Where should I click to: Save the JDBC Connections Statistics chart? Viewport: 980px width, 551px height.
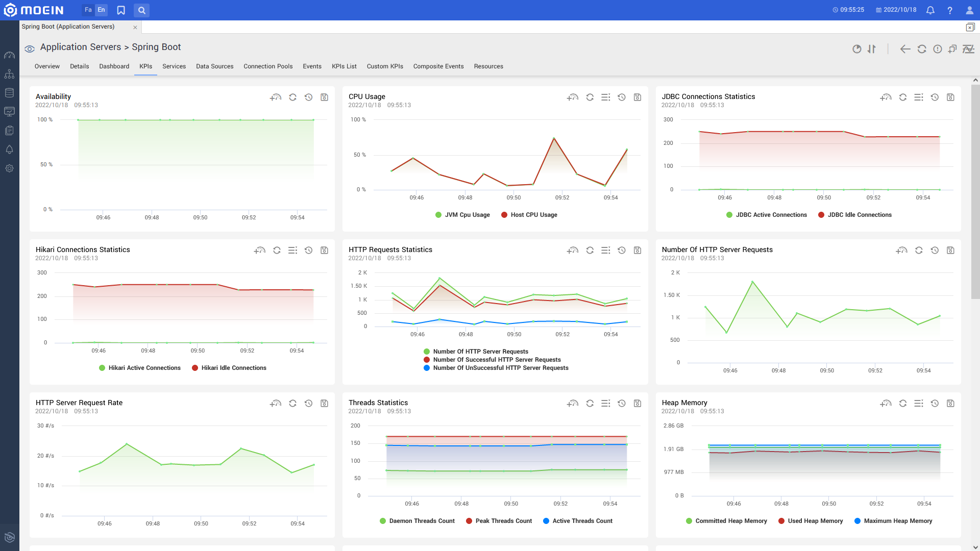[950, 97]
